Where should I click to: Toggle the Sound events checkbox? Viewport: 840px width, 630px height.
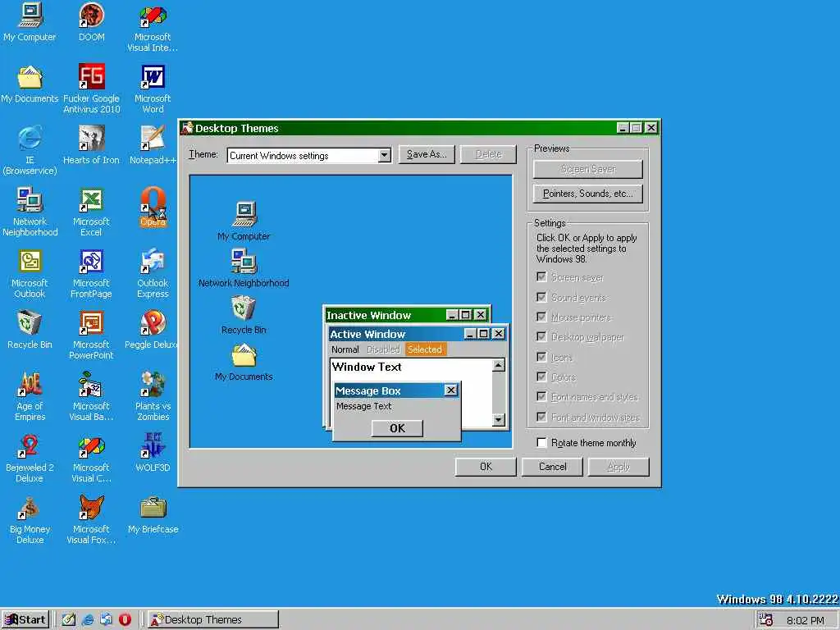click(541, 297)
